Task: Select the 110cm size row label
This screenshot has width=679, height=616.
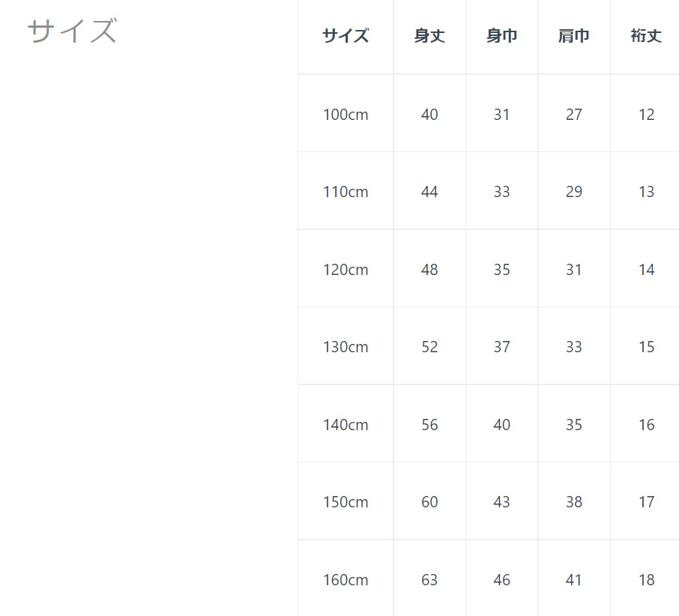Action: (x=345, y=192)
